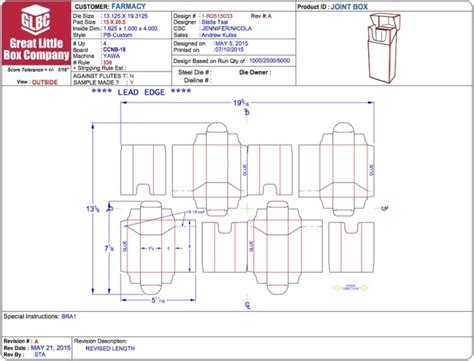Click the 1 5/8 panel width dimension

click(151, 249)
